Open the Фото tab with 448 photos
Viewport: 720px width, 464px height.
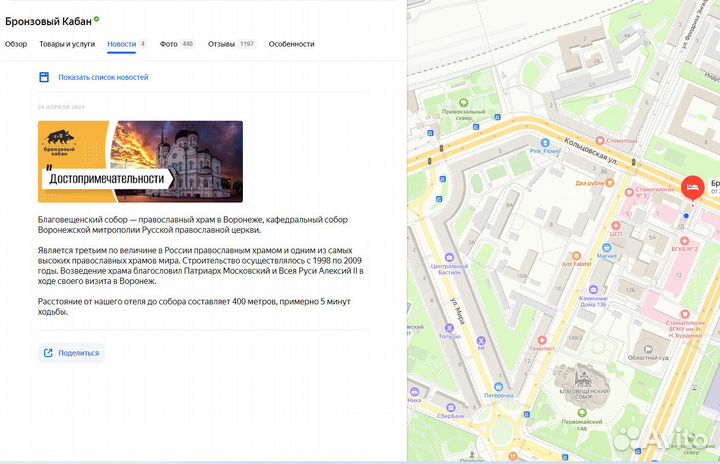(x=177, y=44)
